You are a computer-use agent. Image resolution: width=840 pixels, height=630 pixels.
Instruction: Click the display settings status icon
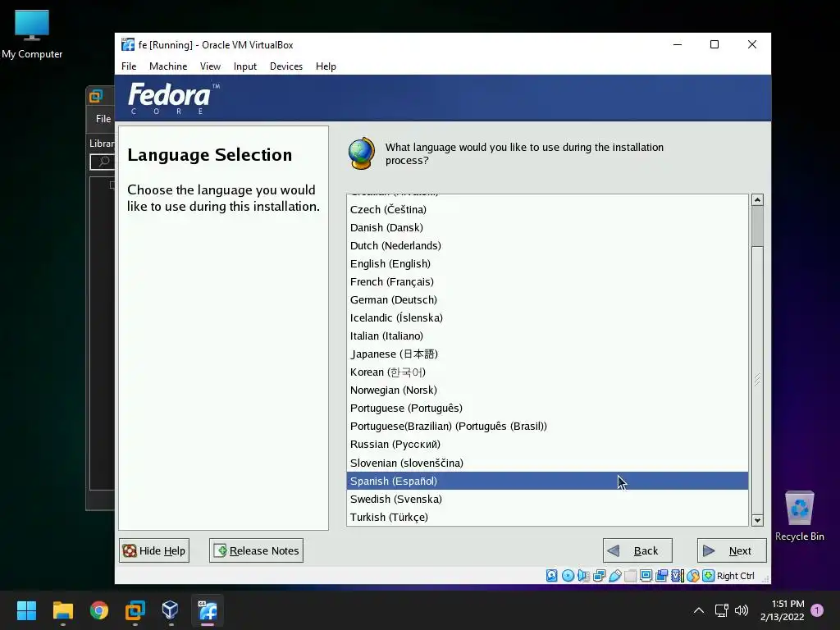646,576
